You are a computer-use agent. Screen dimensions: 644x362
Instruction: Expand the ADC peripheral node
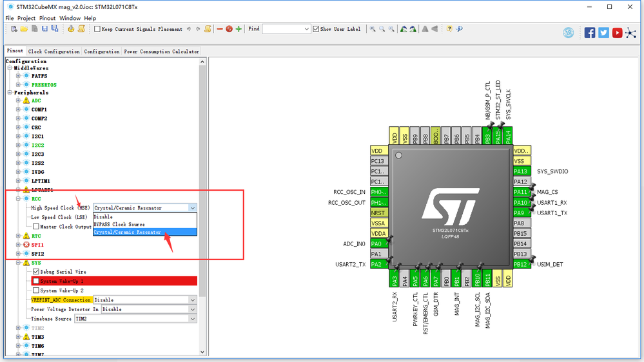click(18, 100)
